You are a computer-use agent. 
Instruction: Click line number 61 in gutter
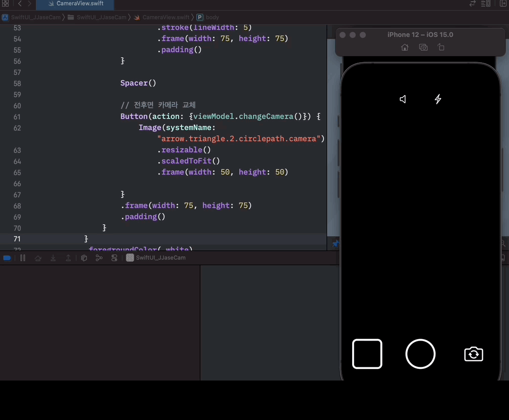(17, 117)
